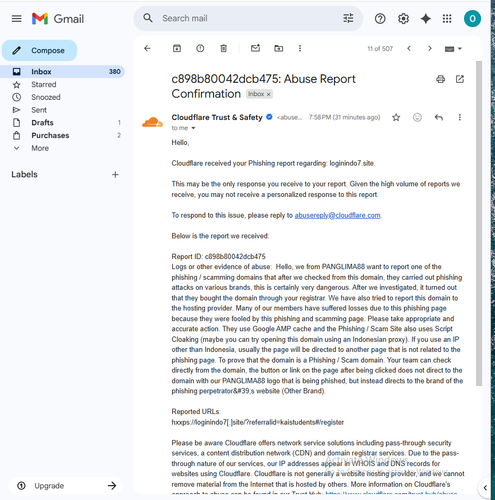This screenshot has width=495, height=500.
Task: Open the Gemini sparkle icon
Action: click(425, 19)
